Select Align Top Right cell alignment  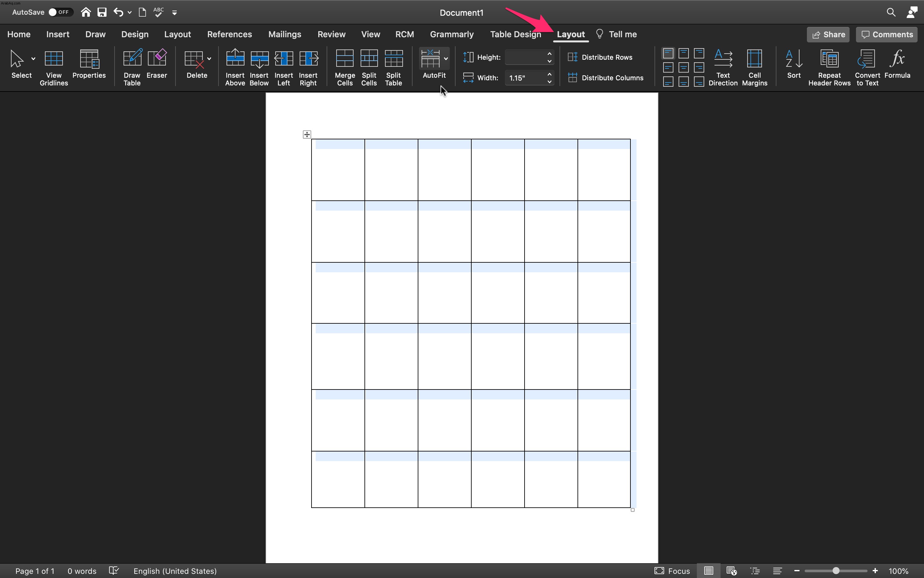(x=699, y=53)
